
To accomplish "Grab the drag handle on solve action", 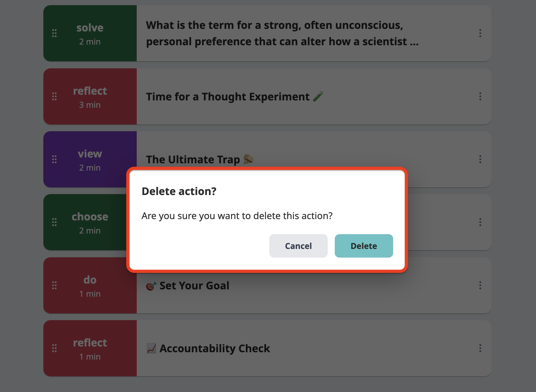I will click(x=54, y=33).
